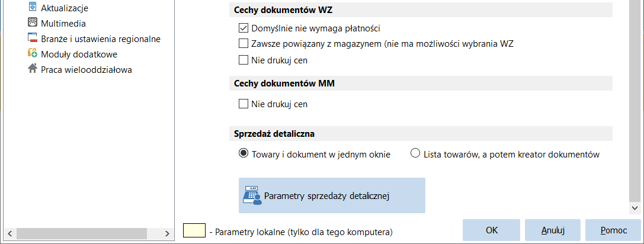Click the Aktualizacje icon in sidebar
The image size is (644, 244).
[33, 7]
